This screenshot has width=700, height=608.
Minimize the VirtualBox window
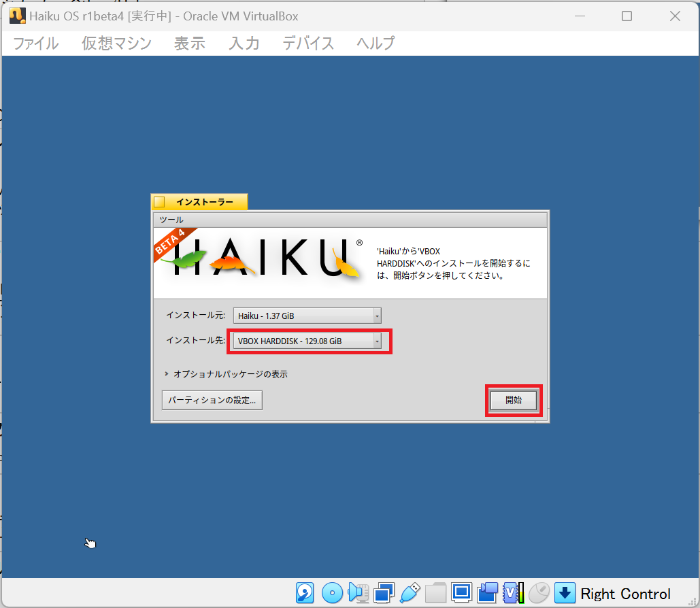pyautogui.click(x=580, y=16)
